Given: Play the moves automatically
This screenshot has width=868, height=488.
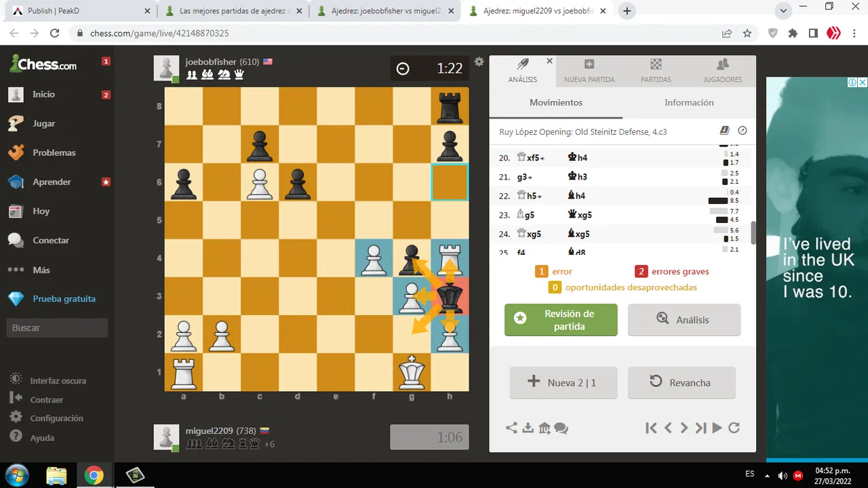Looking at the screenshot, I should [x=717, y=428].
